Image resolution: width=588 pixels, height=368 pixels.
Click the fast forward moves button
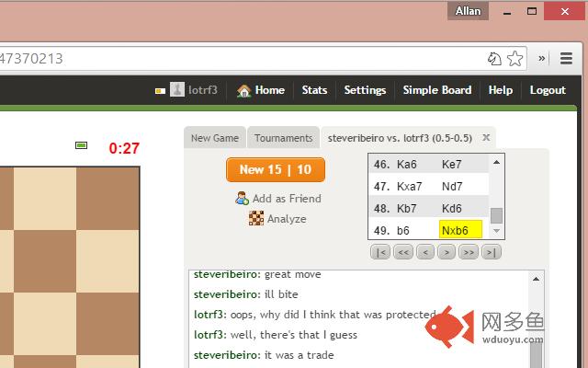(x=469, y=252)
